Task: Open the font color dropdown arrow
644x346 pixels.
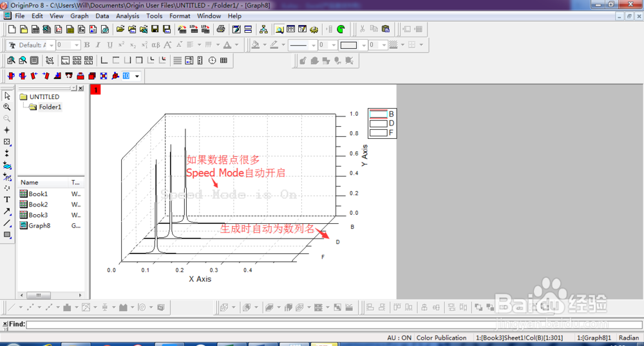Action: [x=236, y=44]
